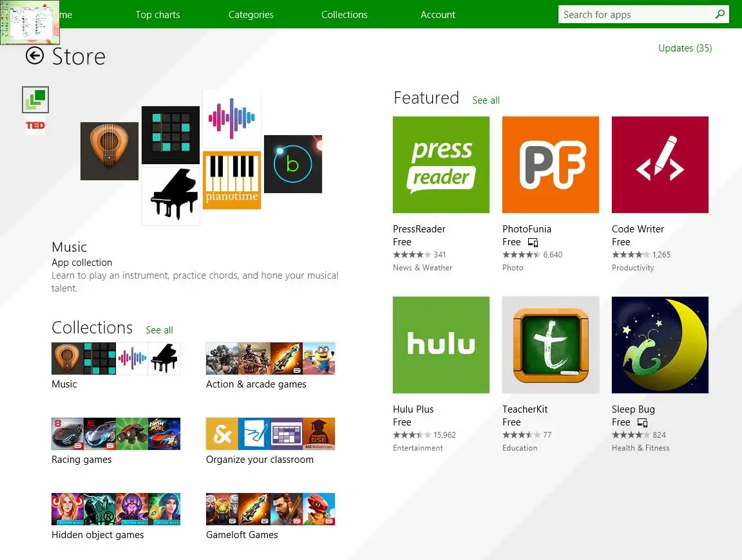Click the search magnifier icon
Image resolution: width=742 pixels, height=560 pixels.
(x=719, y=14)
